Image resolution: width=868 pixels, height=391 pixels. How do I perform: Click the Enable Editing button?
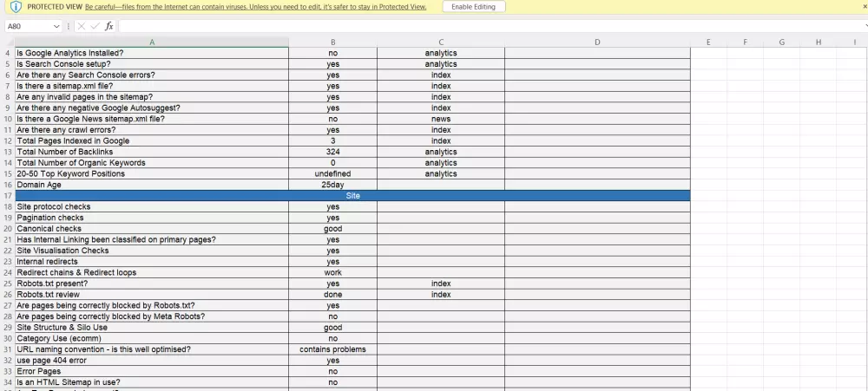473,7
